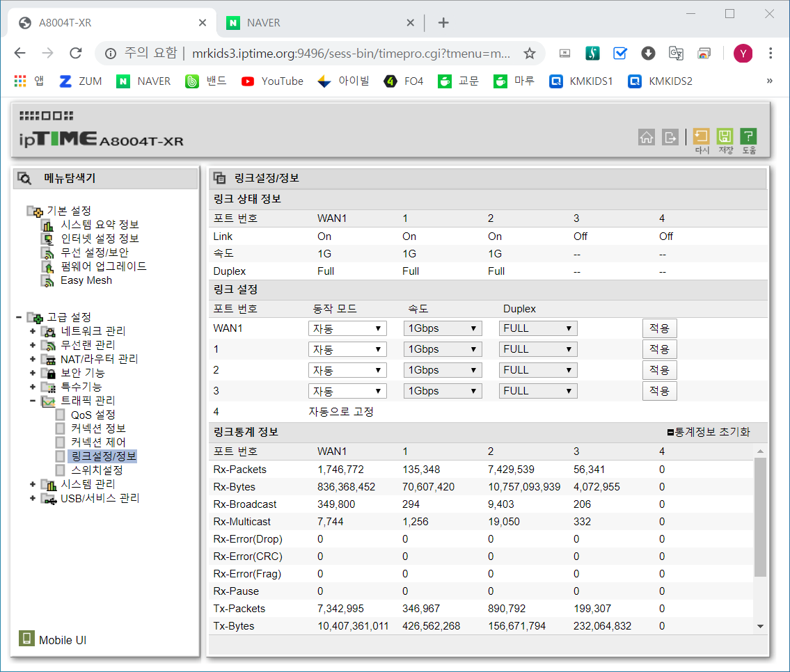Click the Mobile UI phone icon
The width and height of the screenshot is (790, 672).
coord(26,639)
